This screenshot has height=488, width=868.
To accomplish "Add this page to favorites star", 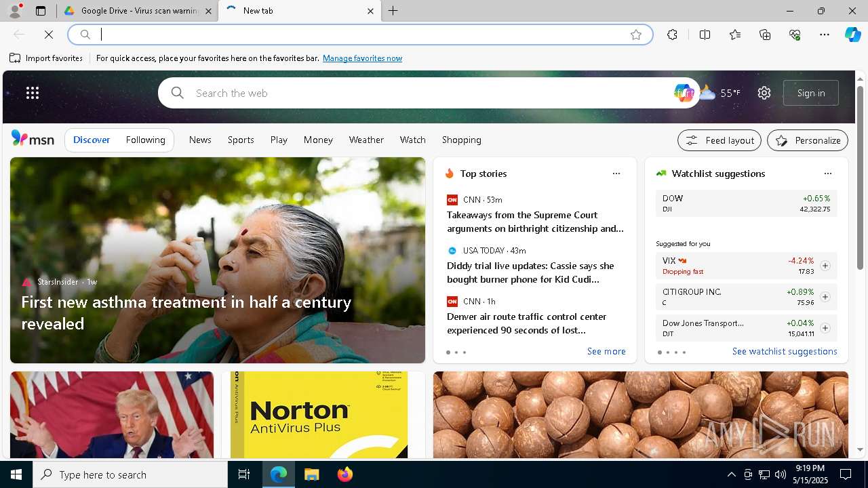I will 635,35.
